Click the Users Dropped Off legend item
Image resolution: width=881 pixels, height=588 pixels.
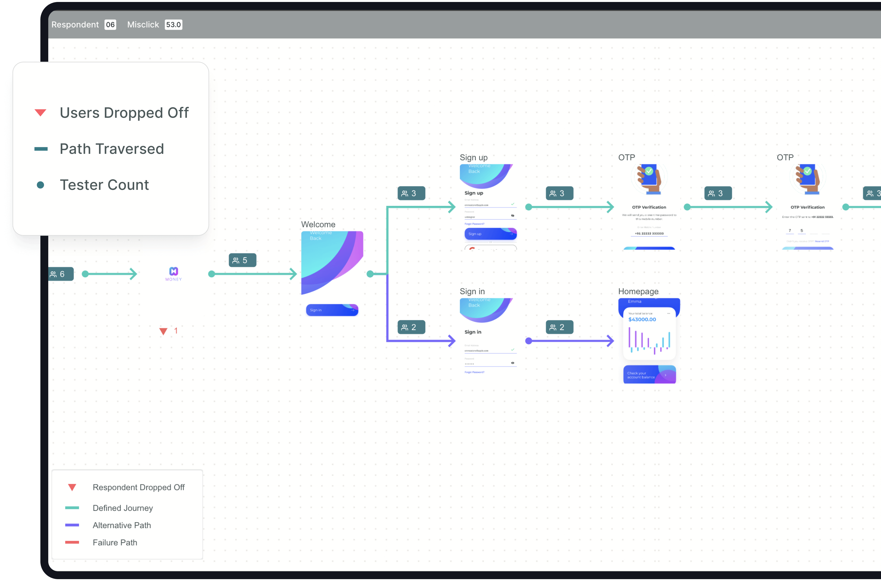111,113
